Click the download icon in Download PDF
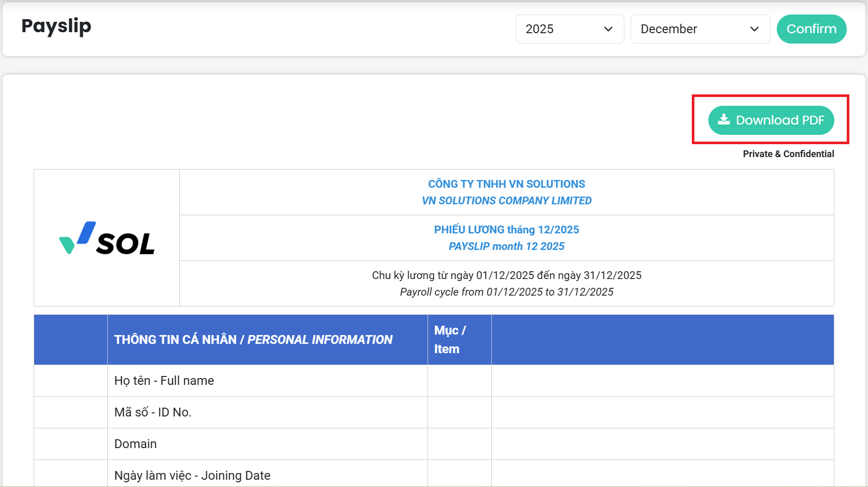The height and width of the screenshot is (487, 868). [x=724, y=120]
